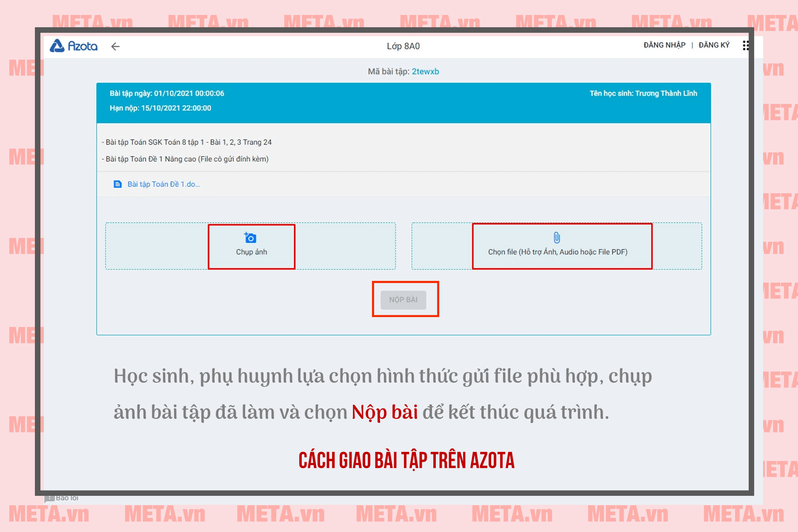Click the Azota brand name text
The height and width of the screenshot is (532, 798).
pos(83,46)
